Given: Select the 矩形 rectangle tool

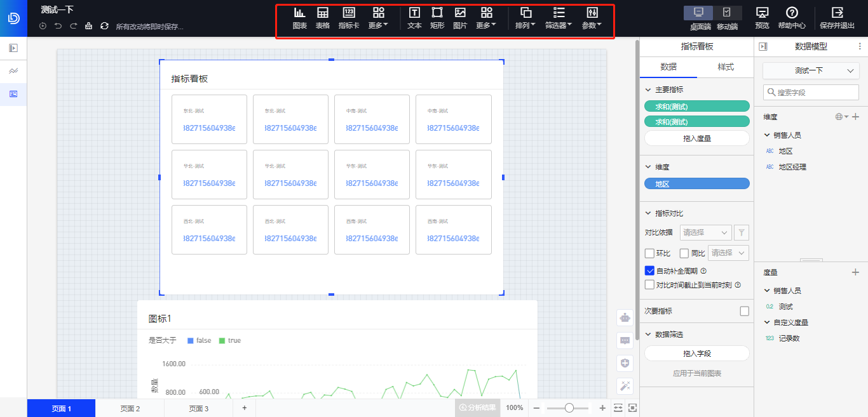Looking at the screenshot, I should click(x=437, y=18).
